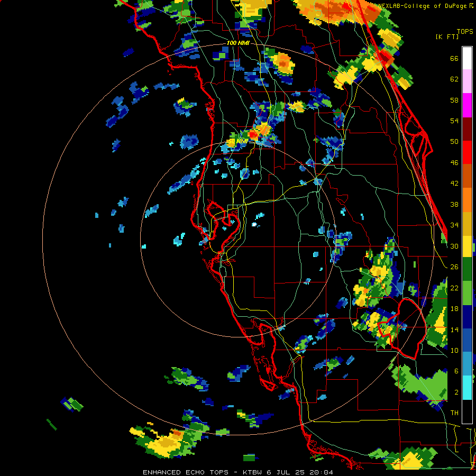The width and height of the screenshot is (476, 476).
Task: Click the 100 NMI range ring label
Action: tap(237, 43)
